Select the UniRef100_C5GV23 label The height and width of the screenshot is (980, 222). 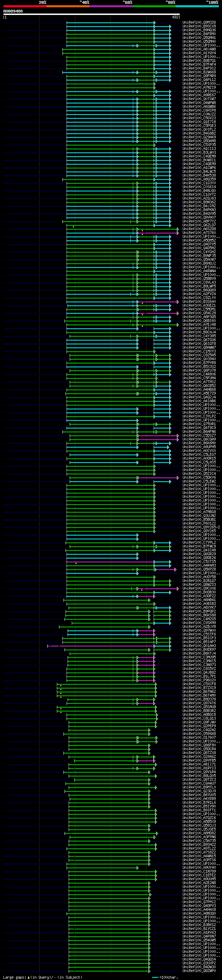199,118
